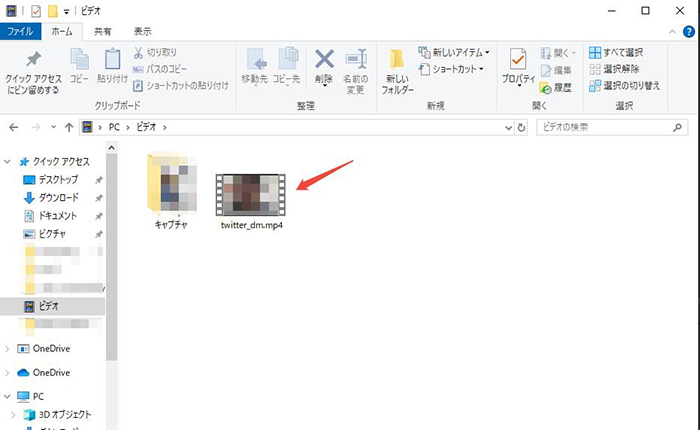Choose Paste shortcut (ショートカットの貼り付け)
The height and width of the screenshot is (430, 700).
pos(181,85)
